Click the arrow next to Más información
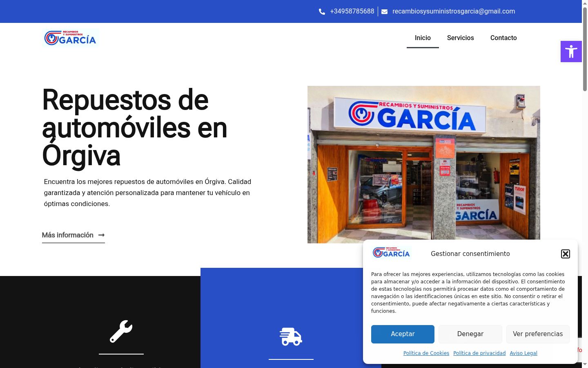 click(101, 235)
